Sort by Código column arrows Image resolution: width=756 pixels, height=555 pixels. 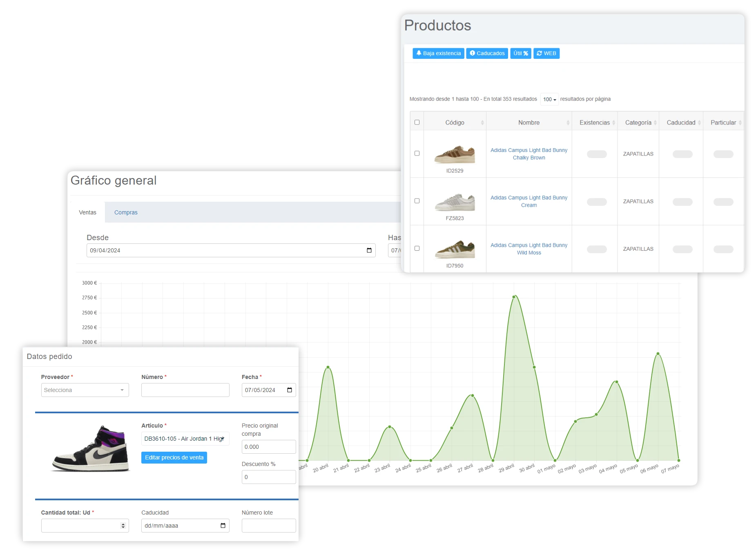click(482, 123)
